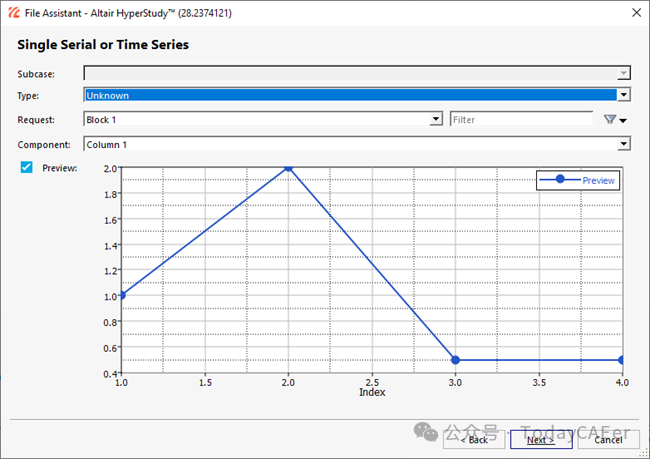Pick the data point at index 3.0
This screenshot has width=650, height=459.
(455, 359)
